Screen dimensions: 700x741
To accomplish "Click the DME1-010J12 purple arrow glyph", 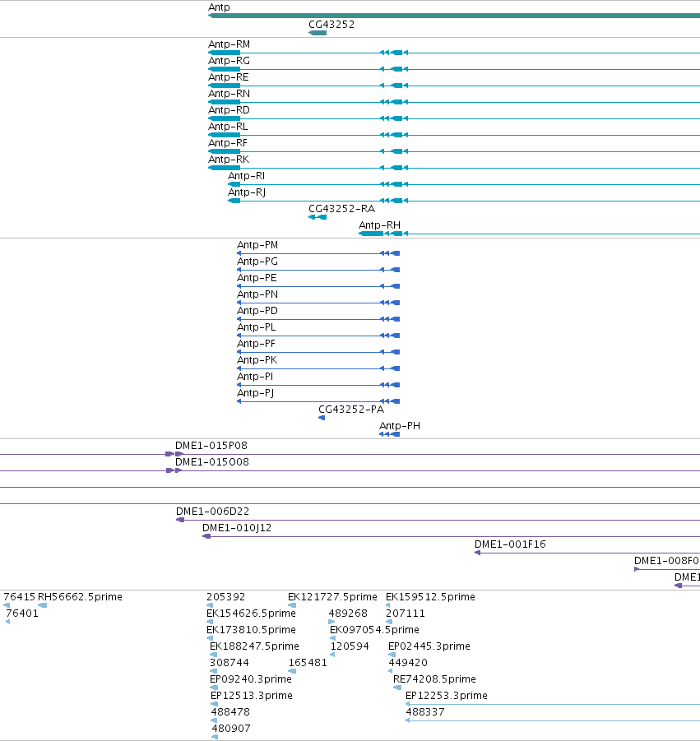I will pos(206,536).
